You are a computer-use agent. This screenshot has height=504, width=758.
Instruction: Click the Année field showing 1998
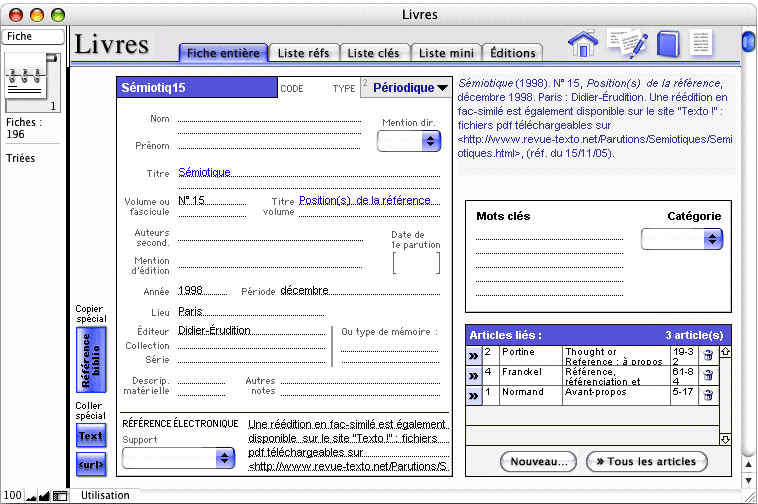click(202, 290)
